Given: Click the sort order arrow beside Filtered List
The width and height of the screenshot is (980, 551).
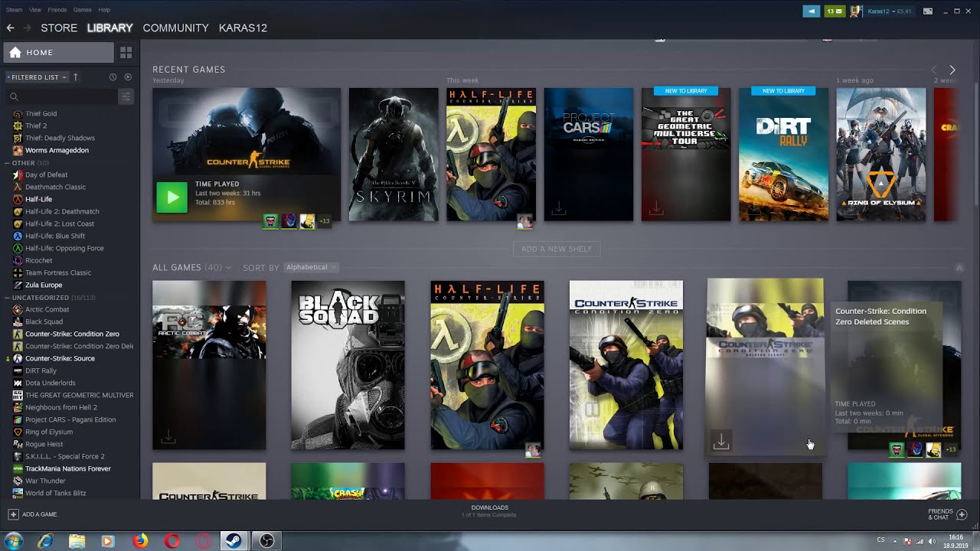Looking at the screenshot, I should 75,77.
